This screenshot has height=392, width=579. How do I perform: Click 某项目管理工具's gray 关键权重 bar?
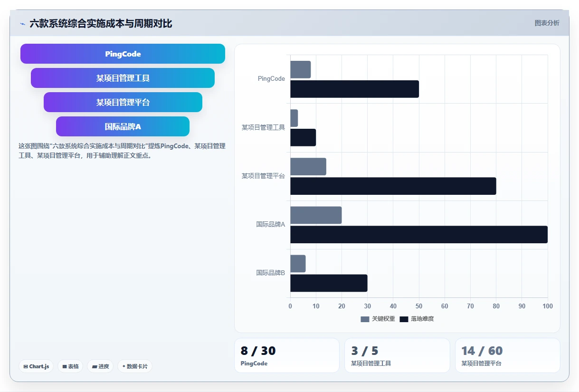[x=294, y=118]
